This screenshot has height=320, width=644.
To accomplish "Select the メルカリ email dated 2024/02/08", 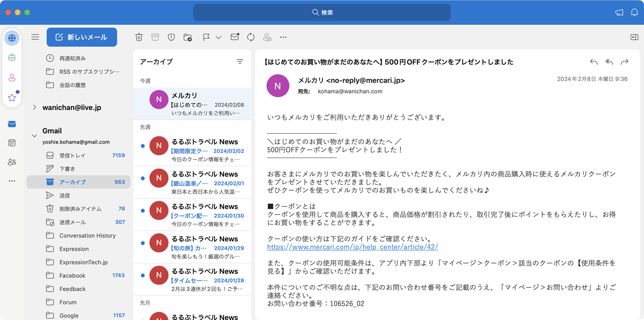I will (192, 104).
